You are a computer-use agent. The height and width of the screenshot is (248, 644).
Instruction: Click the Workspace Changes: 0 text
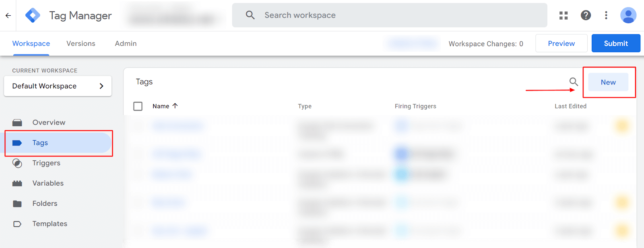[486, 44]
